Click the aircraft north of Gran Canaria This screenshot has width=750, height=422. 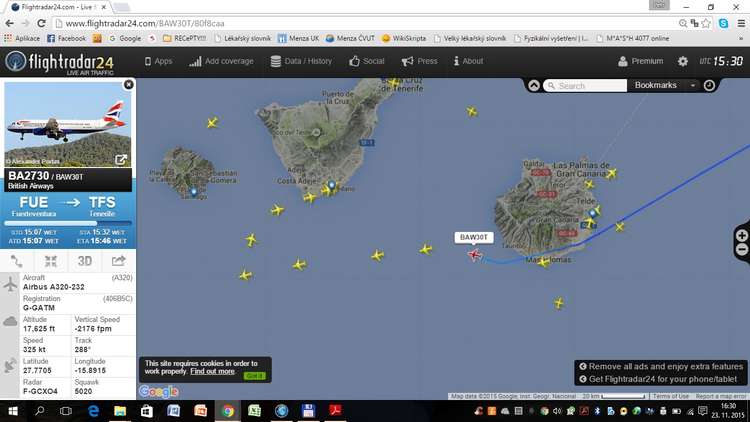[472, 111]
